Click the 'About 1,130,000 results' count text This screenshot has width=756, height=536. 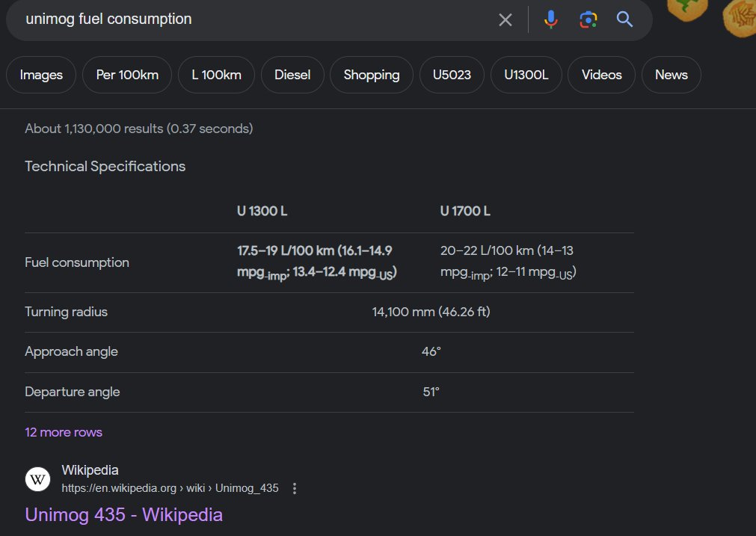tap(139, 129)
